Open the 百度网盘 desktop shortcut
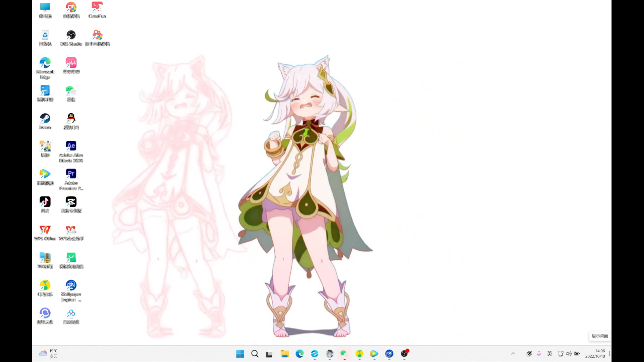The width and height of the screenshot is (644, 362). click(71, 316)
